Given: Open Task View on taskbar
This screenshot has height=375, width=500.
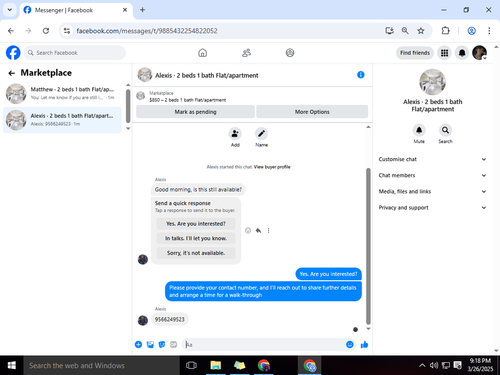Looking at the screenshot, I should (191, 365).
